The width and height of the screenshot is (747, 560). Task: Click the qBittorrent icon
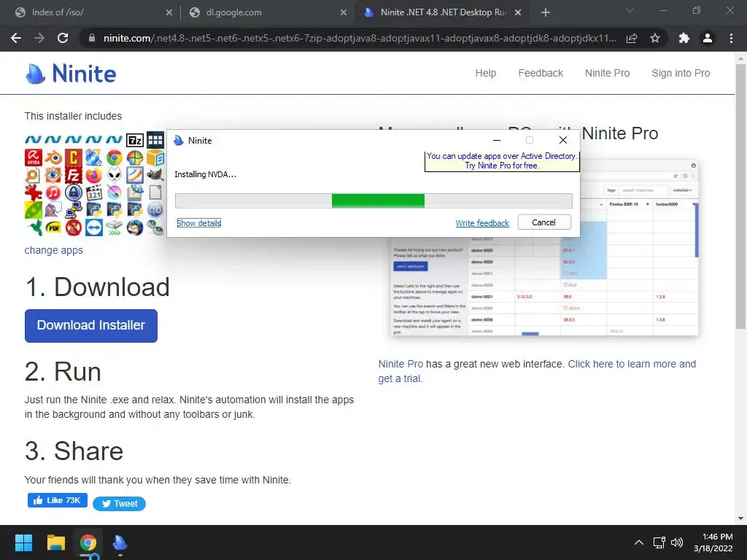pos(155,210)
